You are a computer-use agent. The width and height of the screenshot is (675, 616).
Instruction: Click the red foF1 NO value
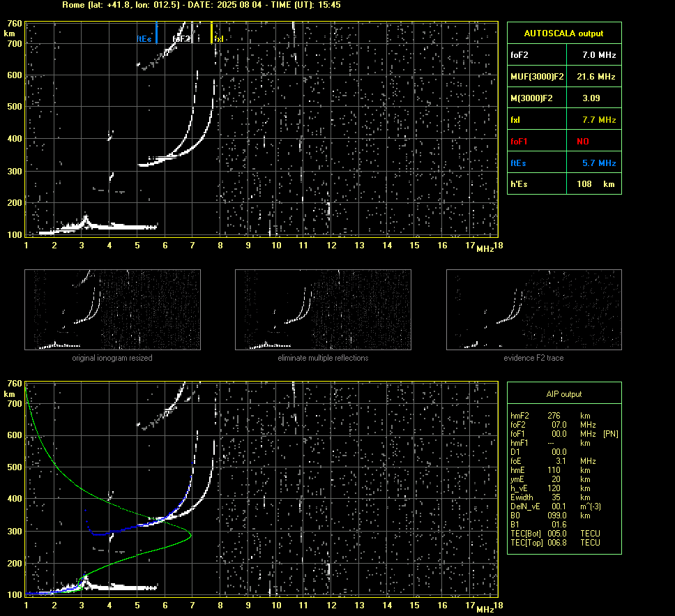(583, 142)
